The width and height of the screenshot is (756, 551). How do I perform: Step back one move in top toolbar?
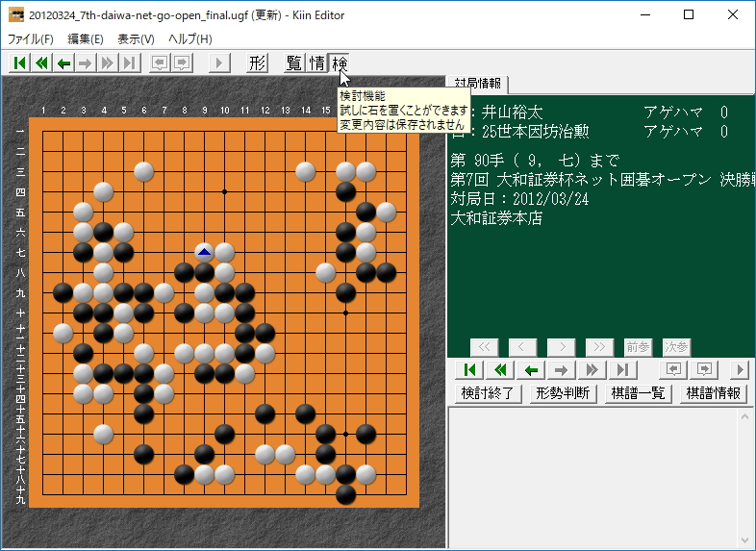click(63, 63)
